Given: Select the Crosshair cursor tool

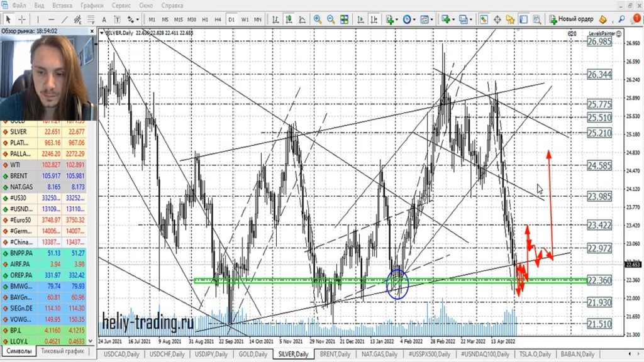Looking at the screenshot, I should (x=22, y=19).
